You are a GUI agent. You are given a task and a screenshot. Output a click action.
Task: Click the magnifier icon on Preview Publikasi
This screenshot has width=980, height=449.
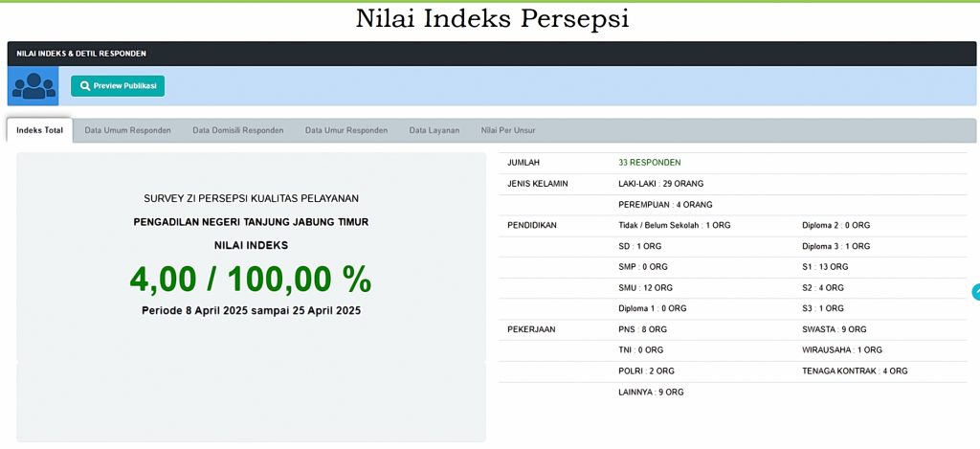(85, 86)
